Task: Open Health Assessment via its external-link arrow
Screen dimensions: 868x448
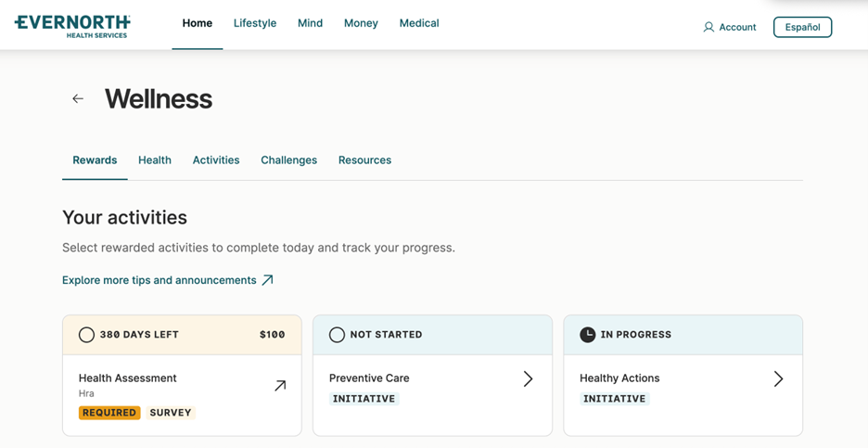Action: tap(280, 386)
